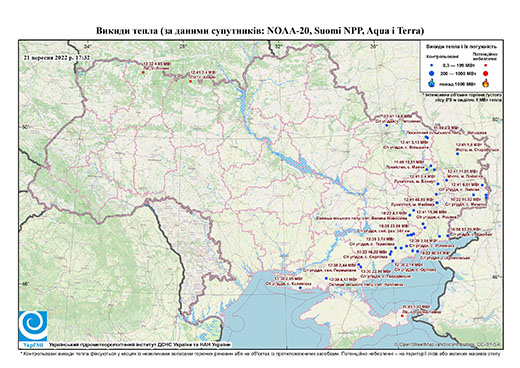Image resolution: width=520 pixels, height=368 pixels.
Task: Click the 48° latitude label on left edge
Action: pyautogui.click(x=26, y=284)
